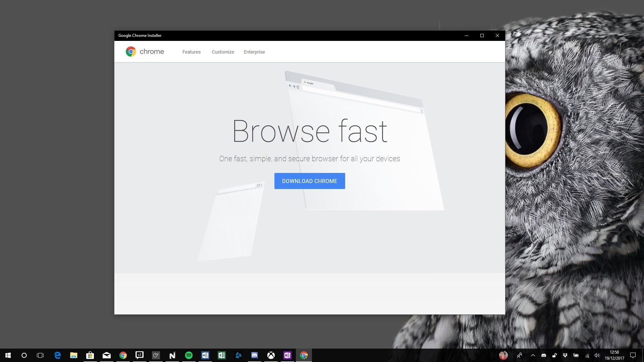The width and height of the screenshot is (644, 362).
Task: Click the Download Chrome button
Action: (x=309, y=181)
